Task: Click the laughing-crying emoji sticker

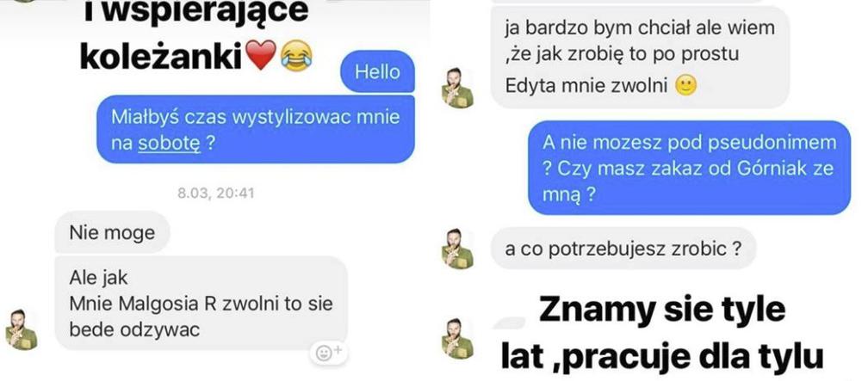Action: point(296,55)
